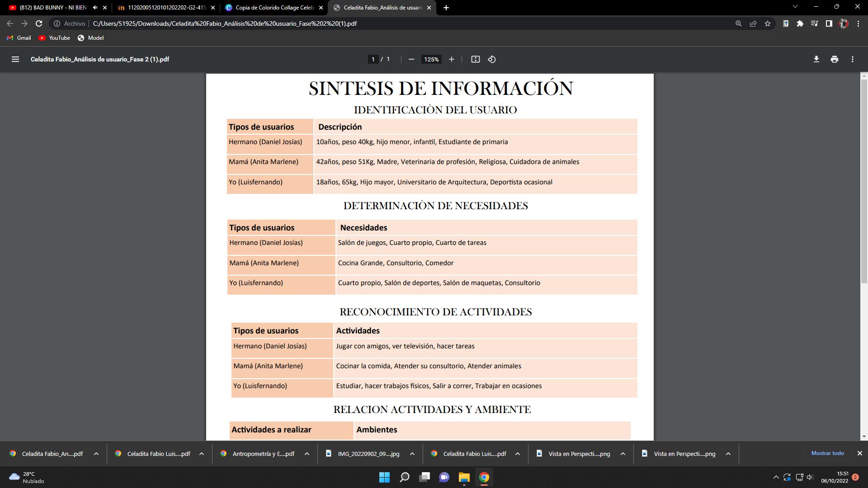
Task: Toggle the Chrome side panel
Action: [x=829, y=23]
